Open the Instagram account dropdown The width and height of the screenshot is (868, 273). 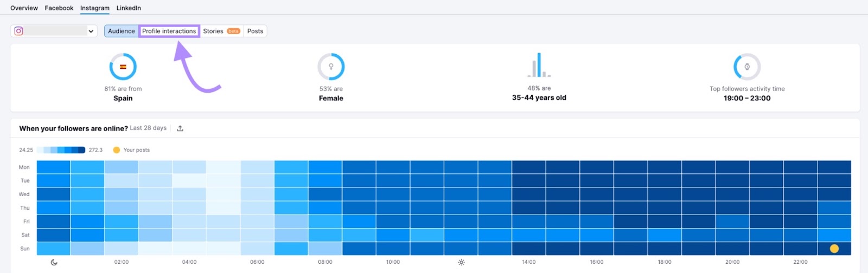(x=54, y=31)
